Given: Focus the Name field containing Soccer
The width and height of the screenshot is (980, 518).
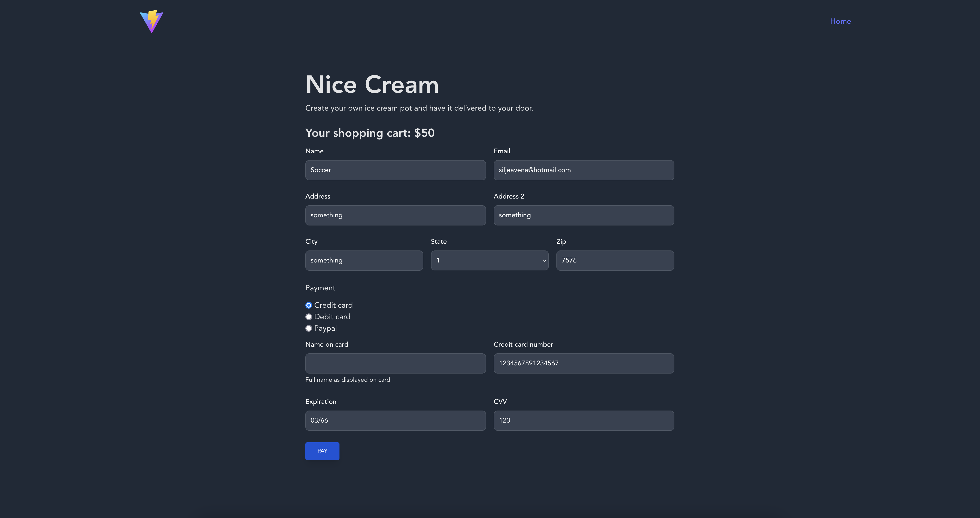Looking at the screenshot, I should click(x=395, y=170).
